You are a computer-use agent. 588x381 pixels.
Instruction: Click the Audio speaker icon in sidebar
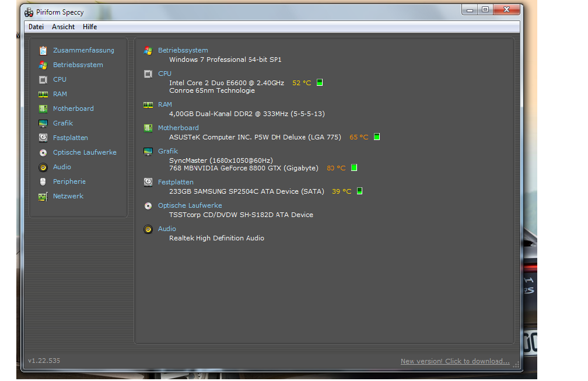coord(43,167)
